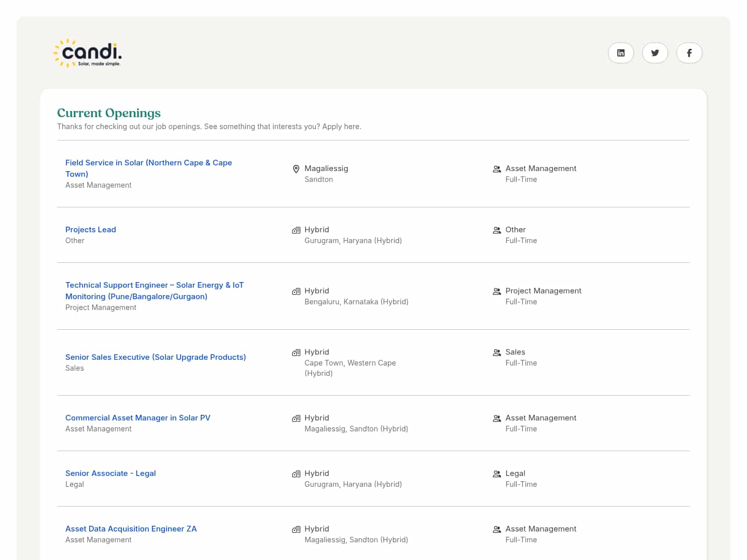Click the department icon beside Legal
The height and width of the screenshot is (560, 747).
496,474
